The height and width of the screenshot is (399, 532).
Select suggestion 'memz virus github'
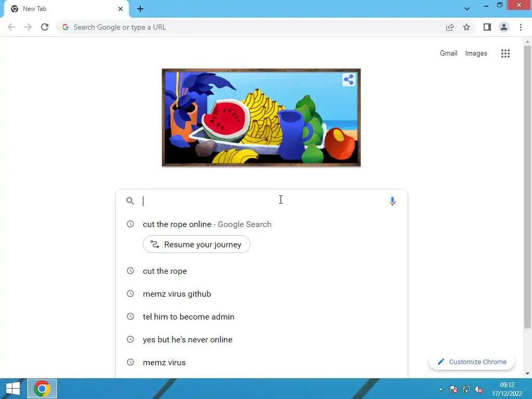[261, 294]
